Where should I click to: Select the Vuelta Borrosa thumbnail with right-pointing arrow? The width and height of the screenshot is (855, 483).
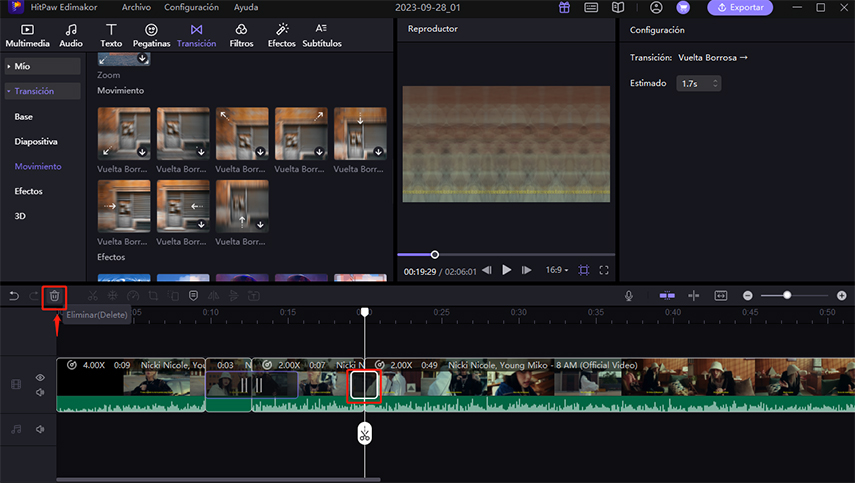click(124, 206)
